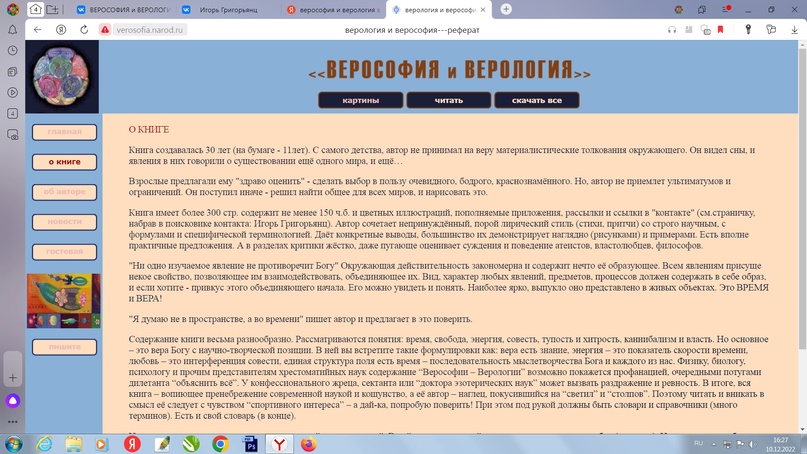
Task: Switch to the Игорь Григорьянц tab
Action: click(229, 10)
